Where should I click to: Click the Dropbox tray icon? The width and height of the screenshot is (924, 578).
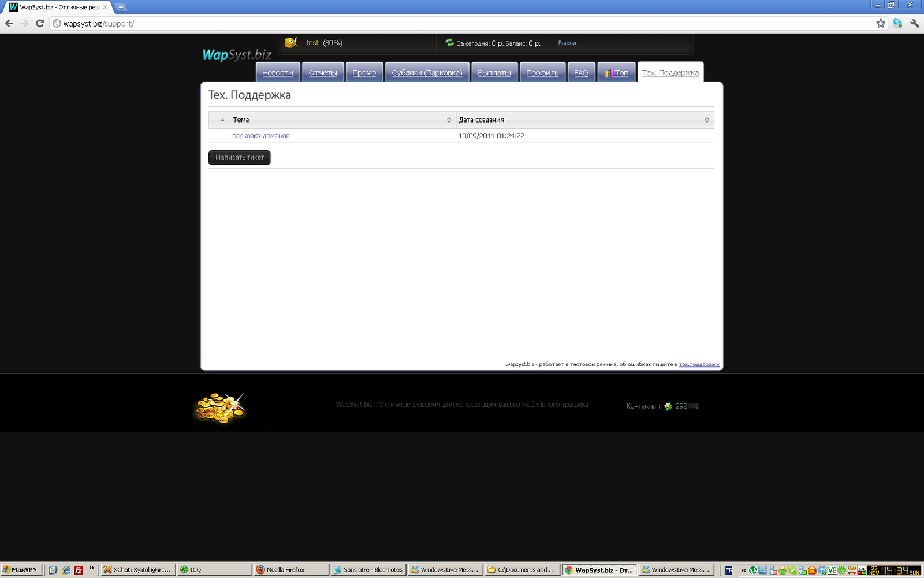(822, 570)
